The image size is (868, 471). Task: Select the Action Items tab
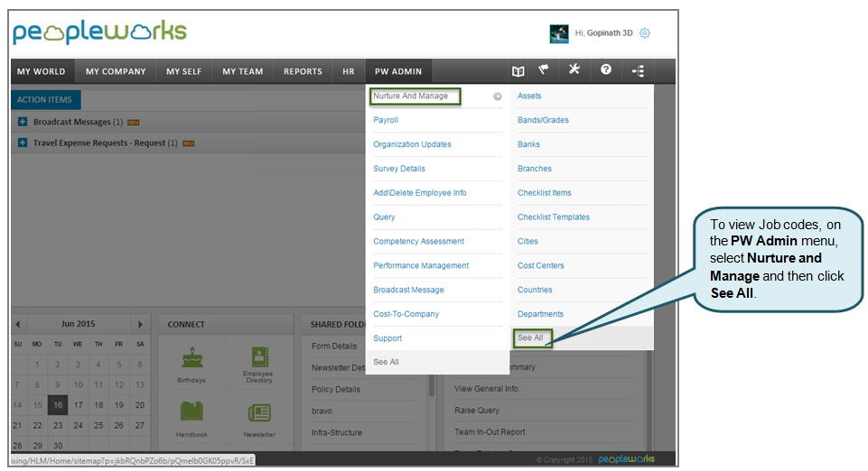45,100
